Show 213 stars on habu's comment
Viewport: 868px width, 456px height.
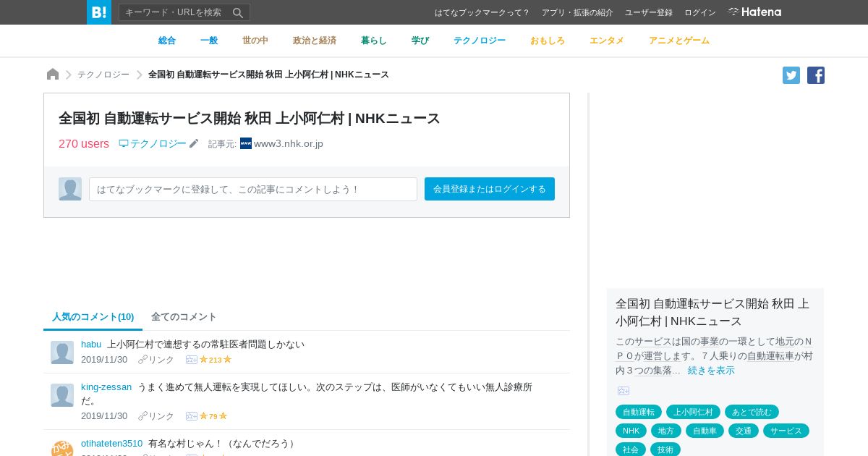pos(216,360)
